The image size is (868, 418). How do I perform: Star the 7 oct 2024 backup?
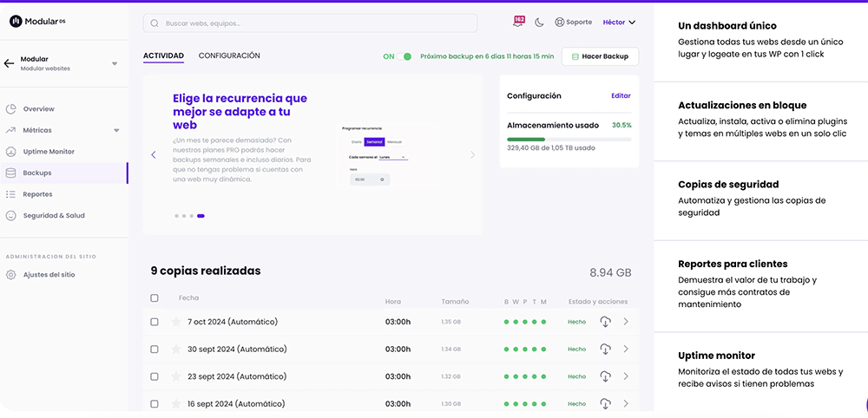point(176,322)
